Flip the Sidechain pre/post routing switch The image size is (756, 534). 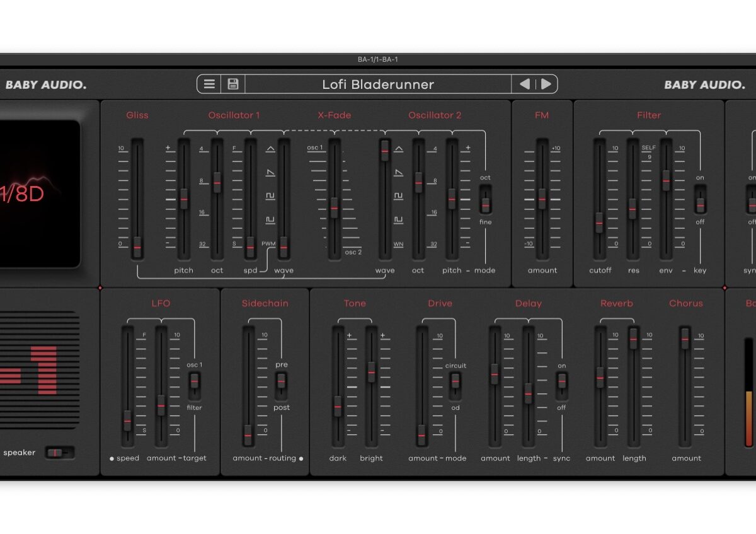281,381
